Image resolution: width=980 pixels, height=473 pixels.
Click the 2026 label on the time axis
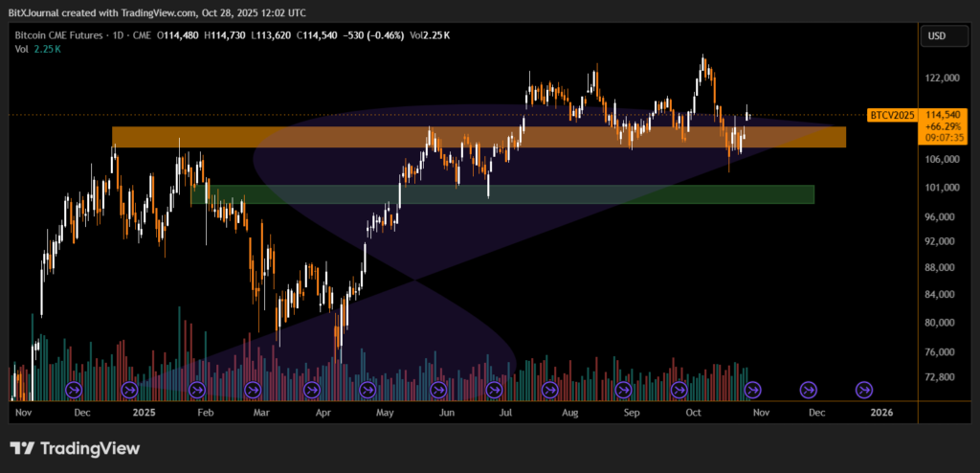tap(881, 412)
